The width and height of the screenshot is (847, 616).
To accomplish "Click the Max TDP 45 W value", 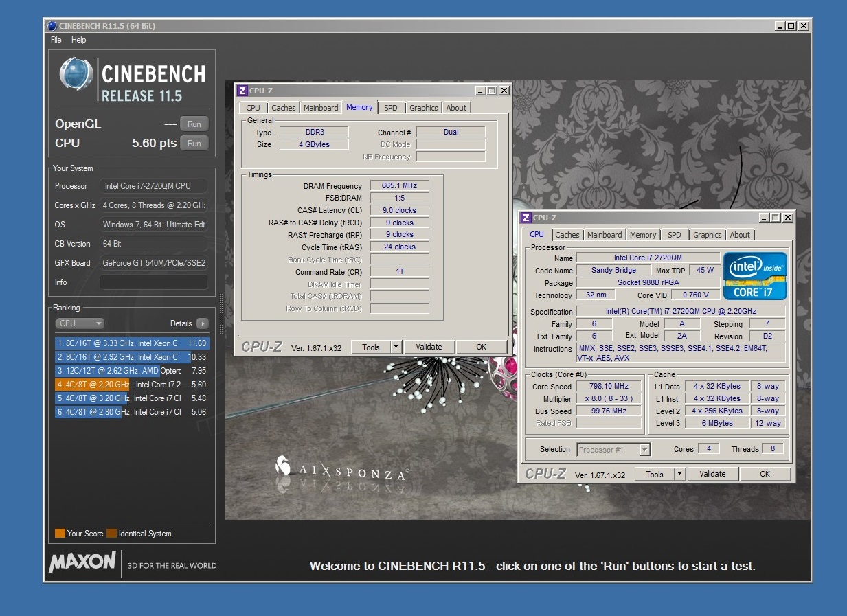I will tap(704, 270).
